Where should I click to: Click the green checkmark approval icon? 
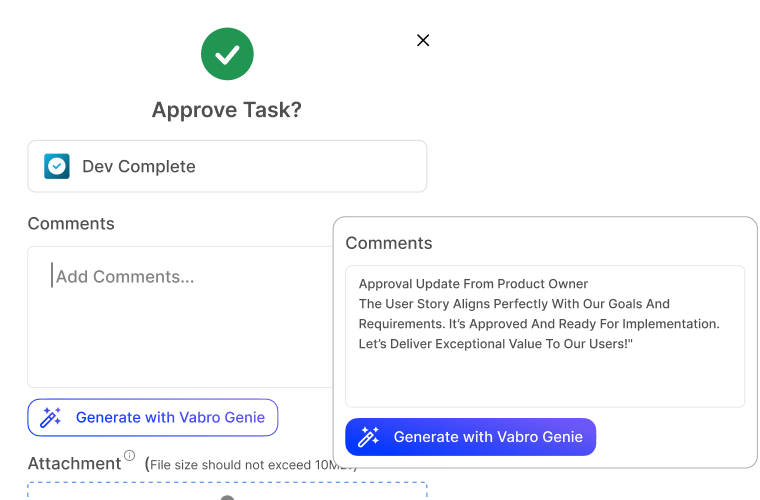tap(226, 54)
